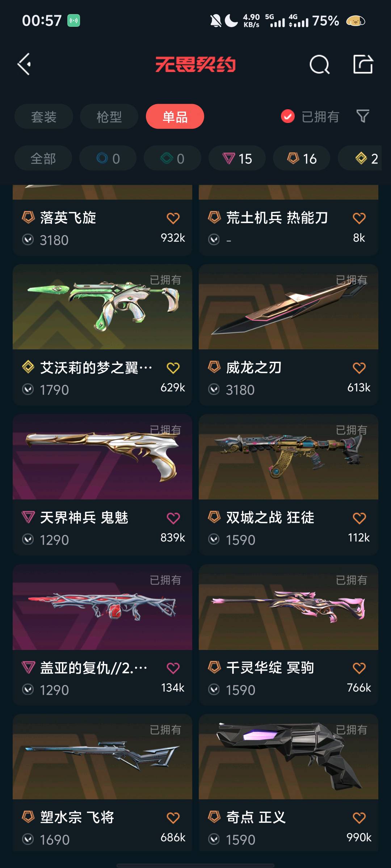Tap heart icon on 天界神兵 鬼魅
The height and width of the screenshot is (868, 391).
[173, 518]
